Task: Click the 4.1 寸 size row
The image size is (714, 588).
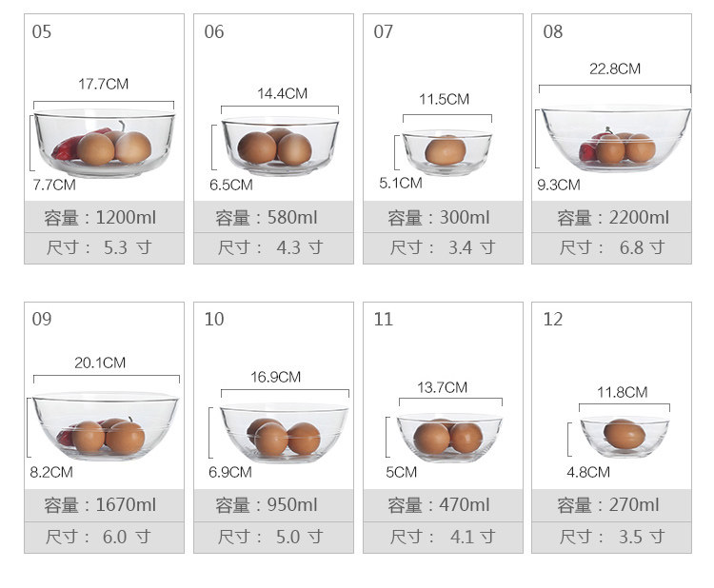Action: pyautogui.click(x=443, y=538)
